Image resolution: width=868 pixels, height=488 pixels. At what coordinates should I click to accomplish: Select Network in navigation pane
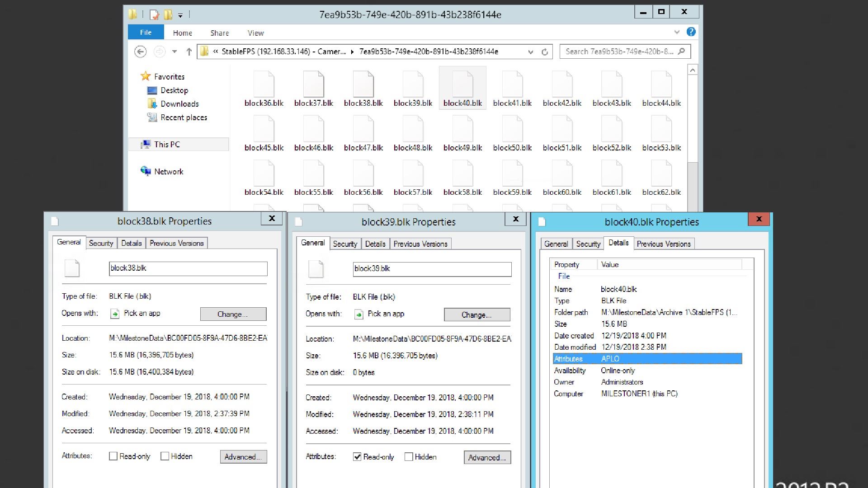click(169, 172)
